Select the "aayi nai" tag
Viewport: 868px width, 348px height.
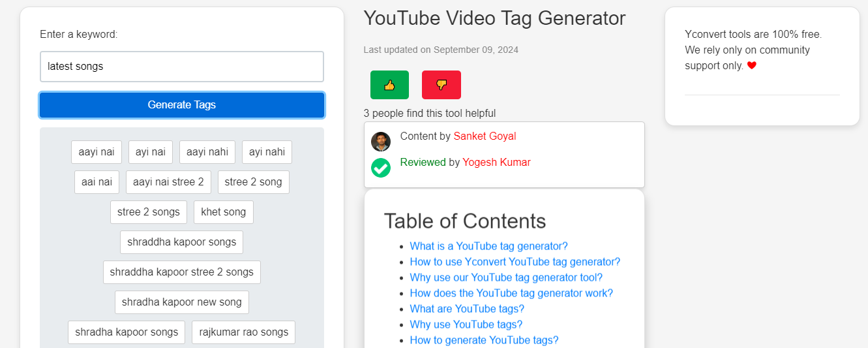click(97, 152)
